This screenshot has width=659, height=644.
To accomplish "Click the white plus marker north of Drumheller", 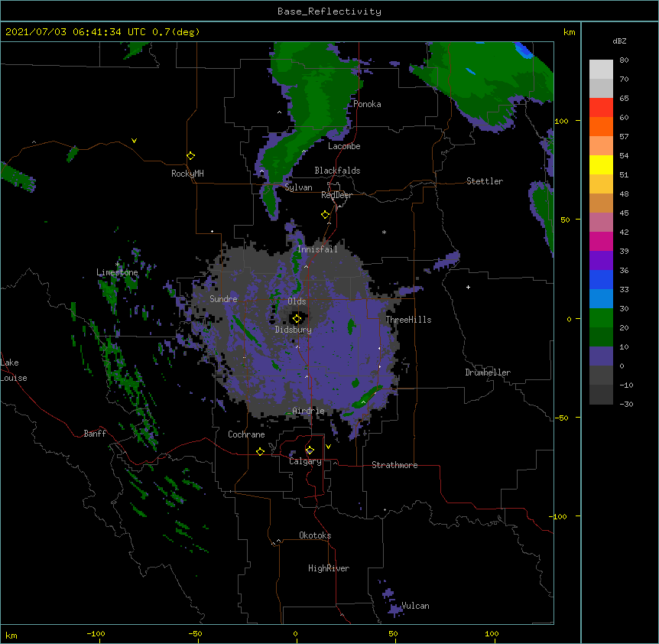I will tap(468, 287).
